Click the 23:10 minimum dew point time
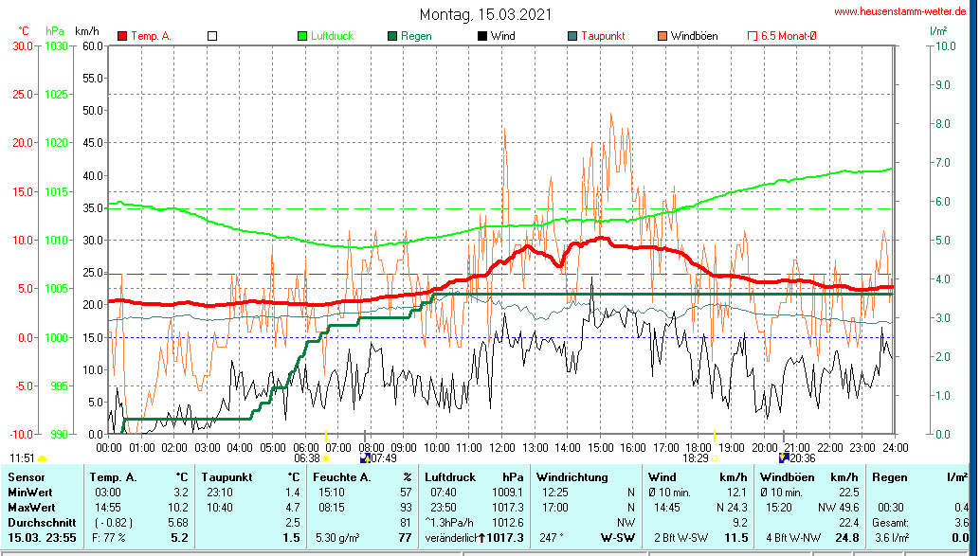 pyautogui.click(x=219, y=493)
